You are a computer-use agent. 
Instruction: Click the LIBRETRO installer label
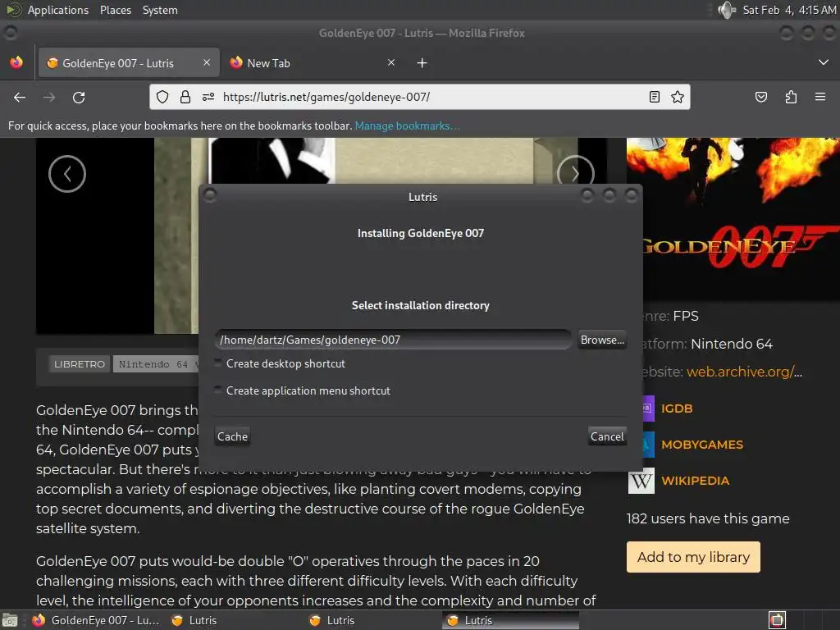click(80, 363)
